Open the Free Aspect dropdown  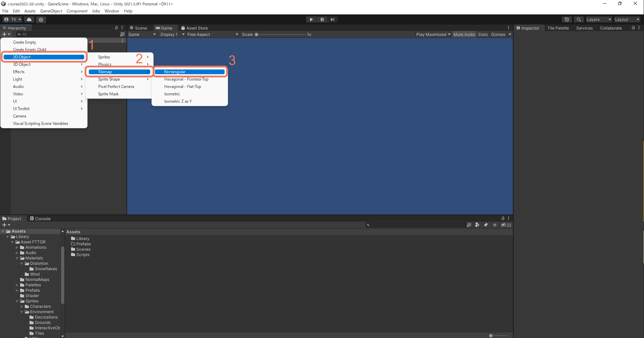[213, 34]
